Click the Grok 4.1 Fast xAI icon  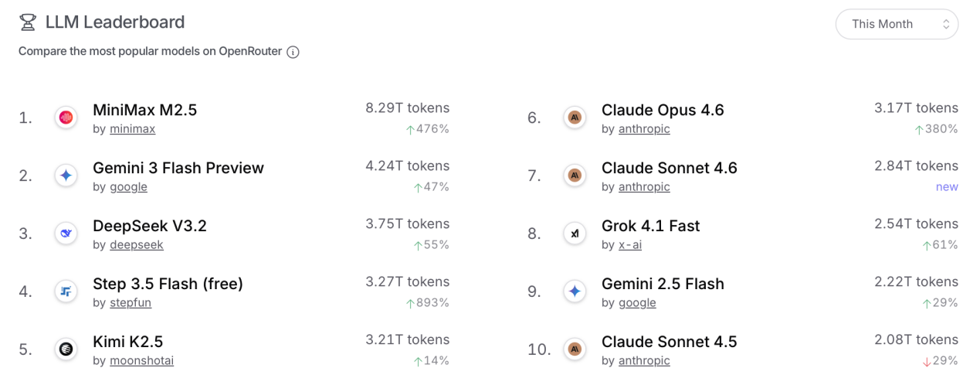(x=575, y=233)
